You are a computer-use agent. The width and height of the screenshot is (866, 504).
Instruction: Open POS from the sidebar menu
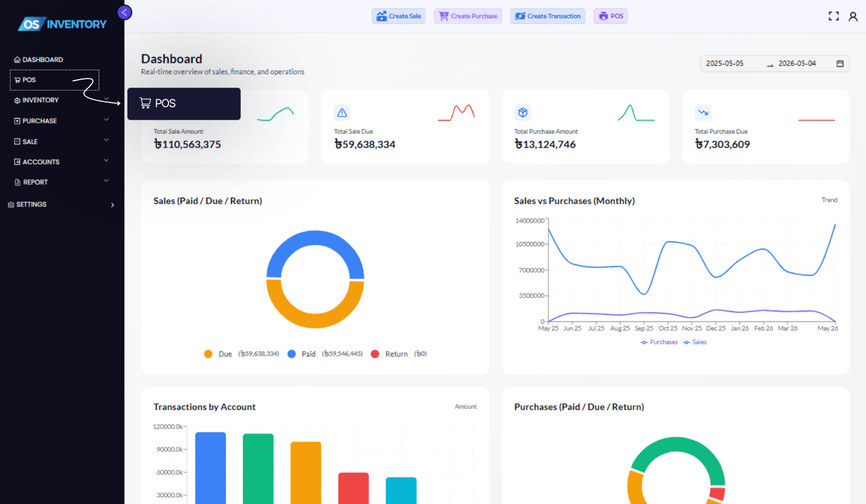55,80
